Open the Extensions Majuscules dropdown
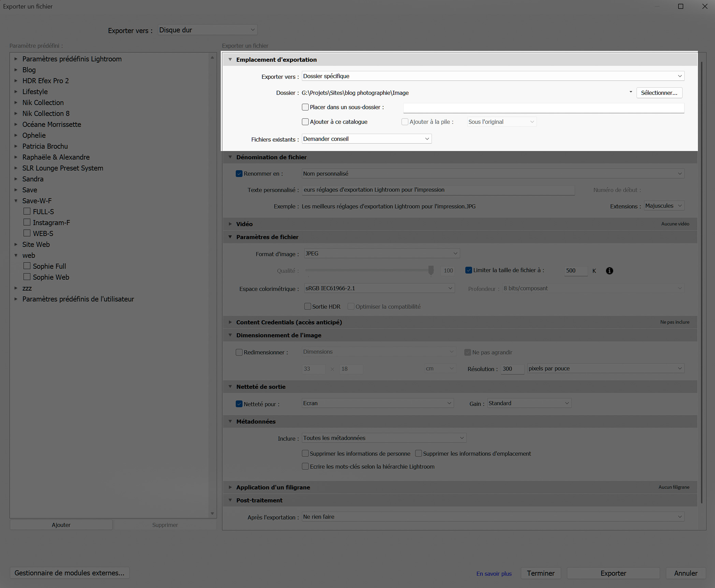This screenshot has height=588, width=715. click(663, 205)
